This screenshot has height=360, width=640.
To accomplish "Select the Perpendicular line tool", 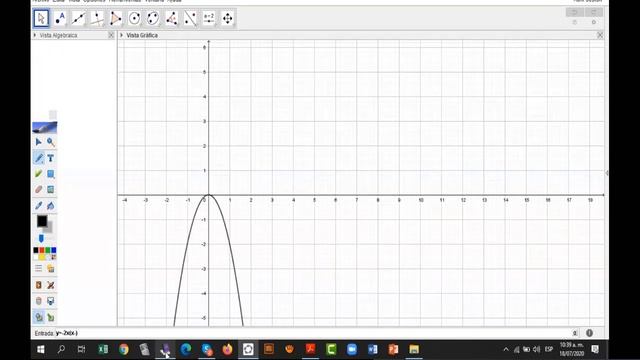I will [x=97, y=18].
